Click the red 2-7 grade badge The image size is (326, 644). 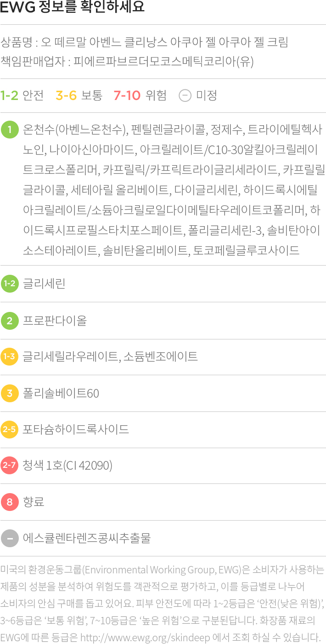(x=10, y=466)
